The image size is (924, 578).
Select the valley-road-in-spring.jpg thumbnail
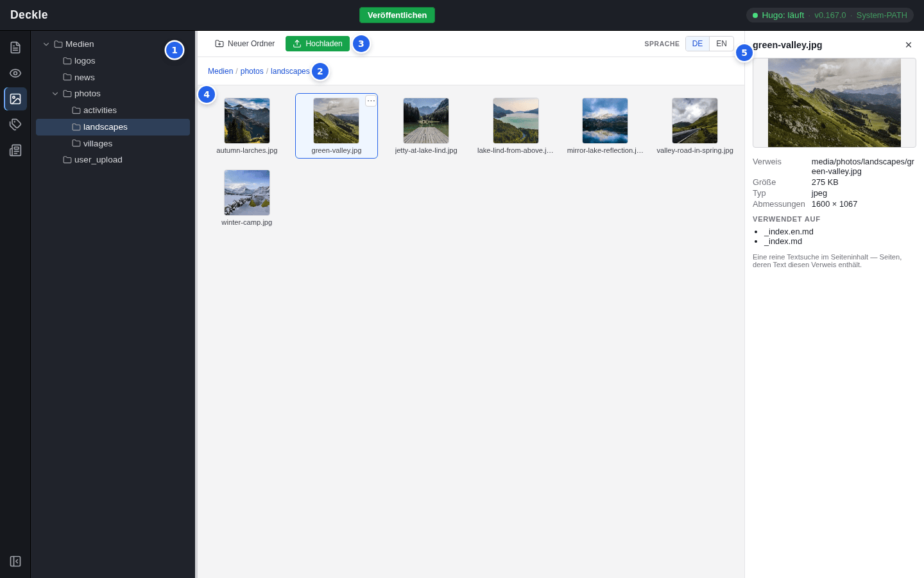695,121
